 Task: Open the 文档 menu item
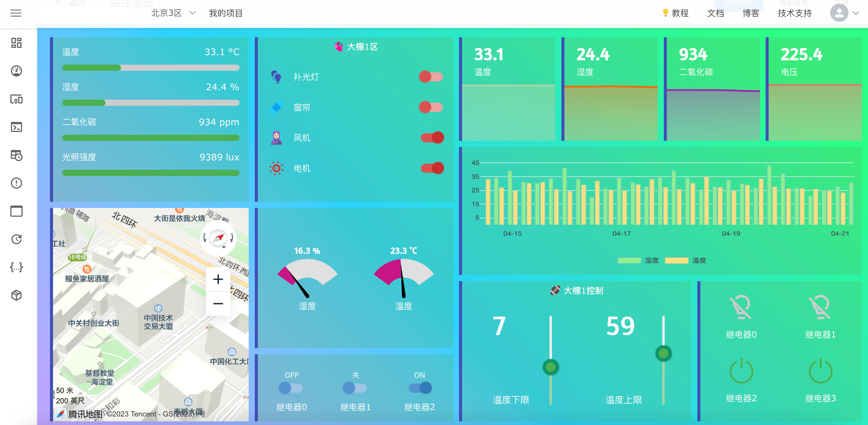[x=715, y=13]
